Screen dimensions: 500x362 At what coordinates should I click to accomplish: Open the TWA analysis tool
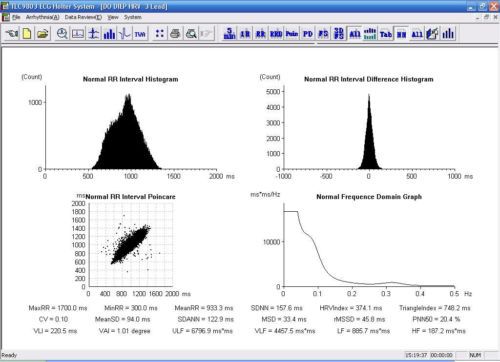coord(140,34)
